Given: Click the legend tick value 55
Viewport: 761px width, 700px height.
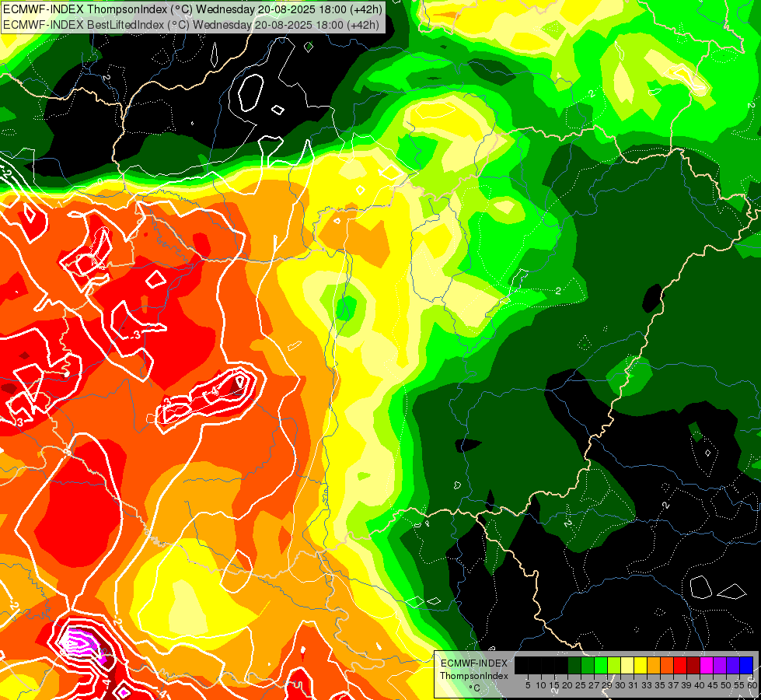Looking at the screenshot, I should (x=740, y=685).
